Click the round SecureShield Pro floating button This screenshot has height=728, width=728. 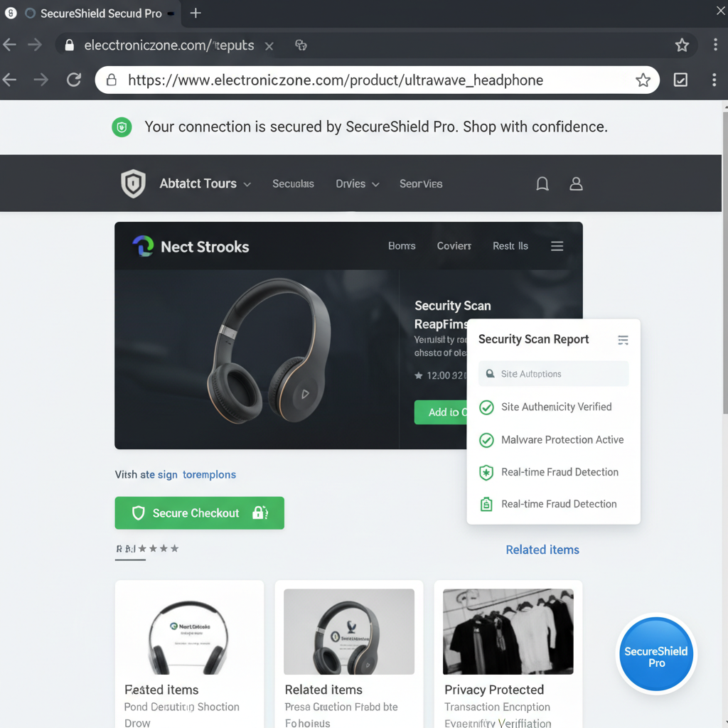tap(656, 654)
